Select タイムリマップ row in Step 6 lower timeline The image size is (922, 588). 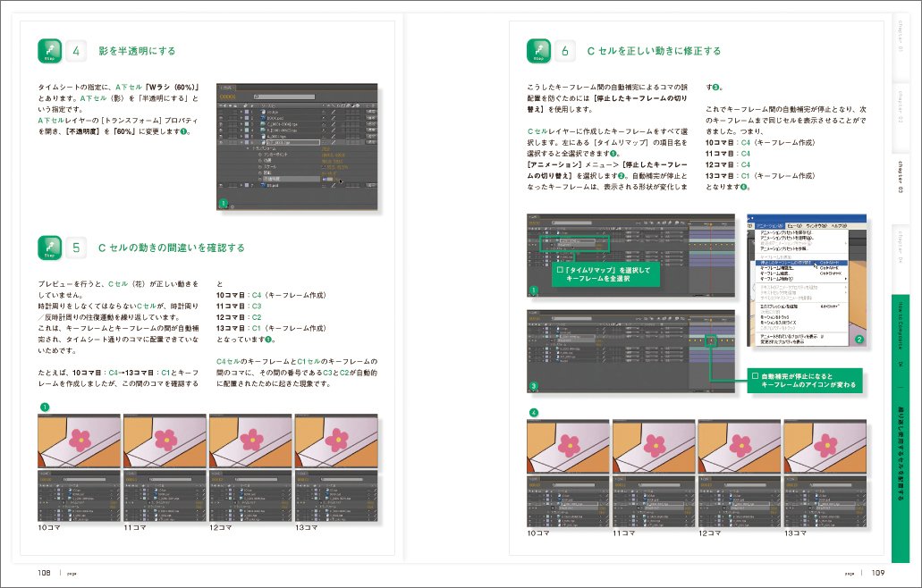[576, 340]
